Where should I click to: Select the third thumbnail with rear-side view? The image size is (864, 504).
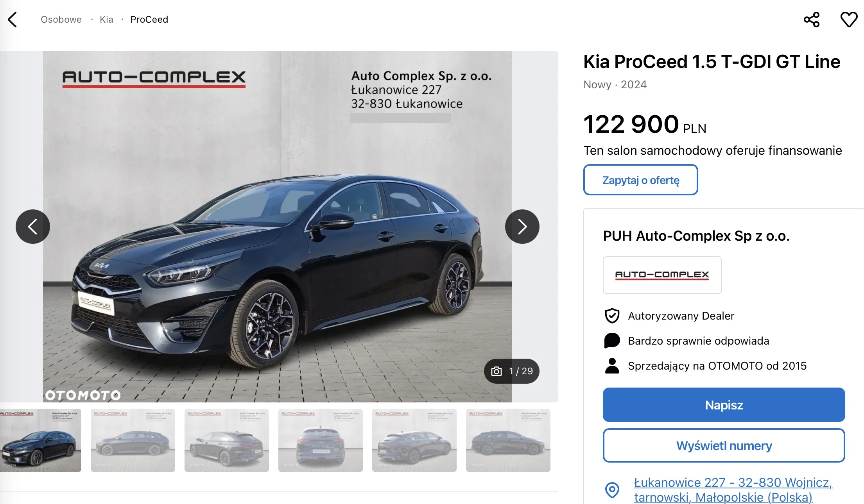click(x=227, y=440)
